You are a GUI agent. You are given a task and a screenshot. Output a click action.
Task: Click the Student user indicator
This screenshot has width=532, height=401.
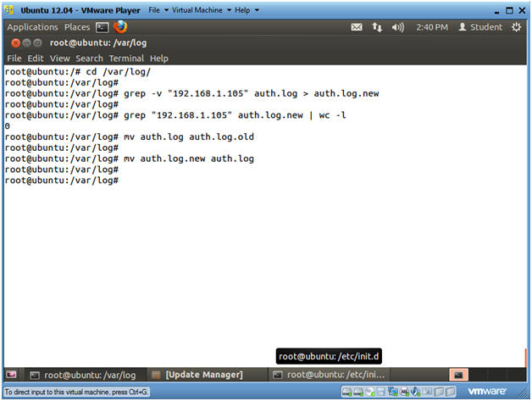[480, 27]
